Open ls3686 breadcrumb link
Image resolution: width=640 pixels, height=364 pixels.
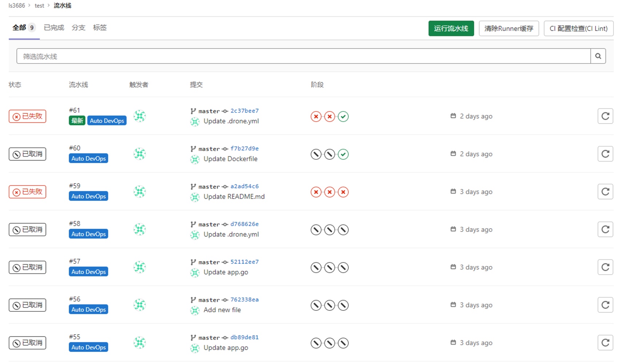(17, 5)
